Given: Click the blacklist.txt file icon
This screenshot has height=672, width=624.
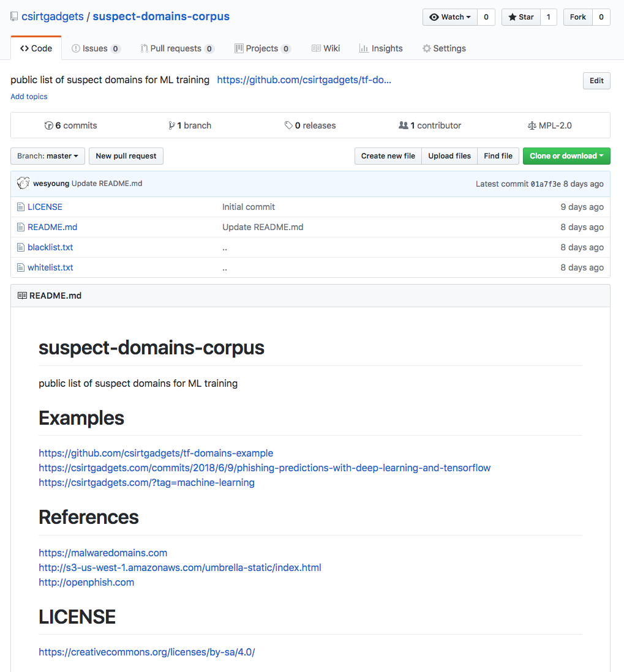Looking at the screenshot, I should pos(21,247).
